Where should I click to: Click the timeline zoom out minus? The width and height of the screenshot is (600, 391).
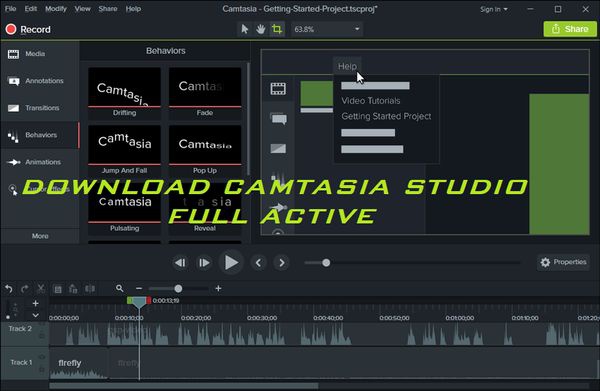tap(139, 288)
